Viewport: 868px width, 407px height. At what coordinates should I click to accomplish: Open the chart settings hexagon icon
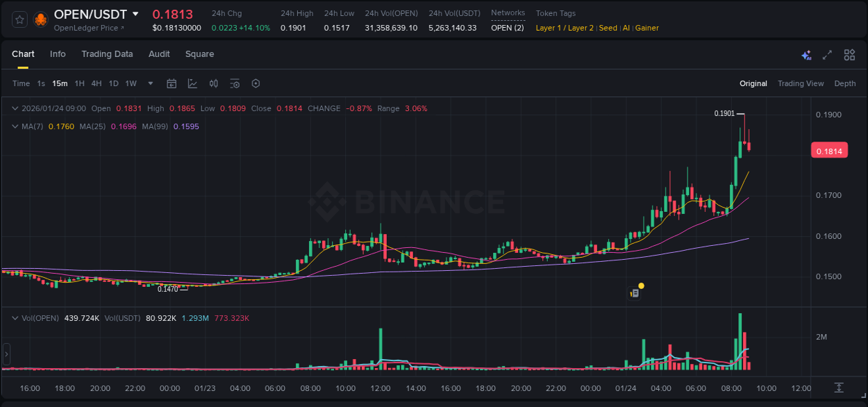[x=256, y=83]
